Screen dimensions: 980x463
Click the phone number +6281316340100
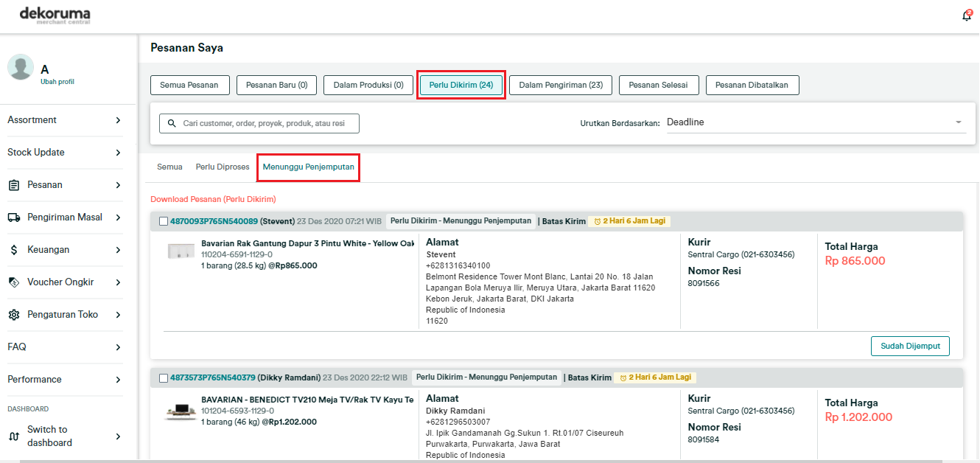point(458,265)
